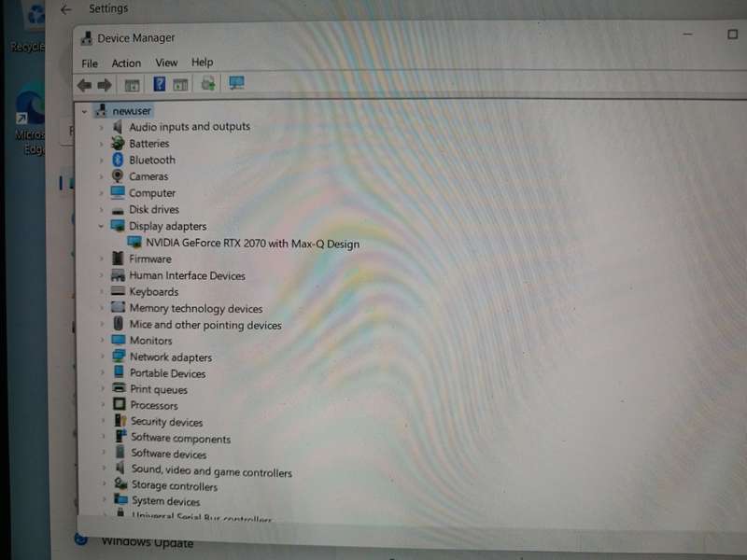Select the Mice and other pointing devices label
This screenshot has height=560, width=747.
205,325
